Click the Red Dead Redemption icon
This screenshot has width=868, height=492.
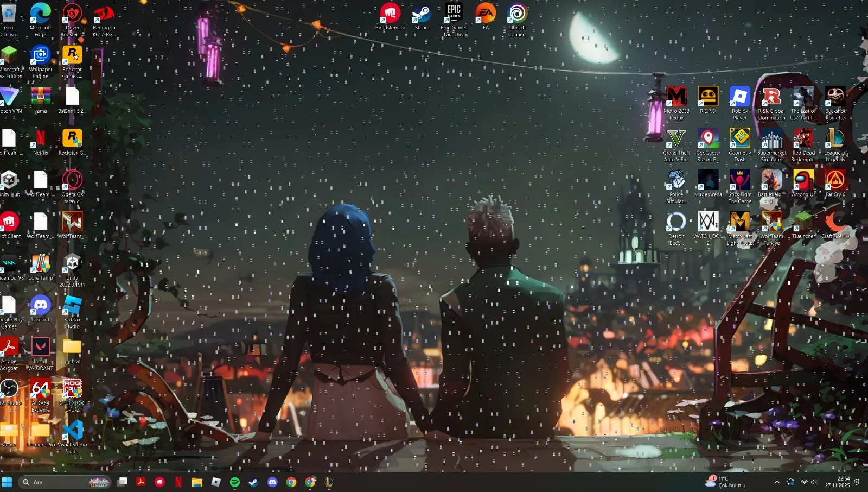(x=803, y=145)
